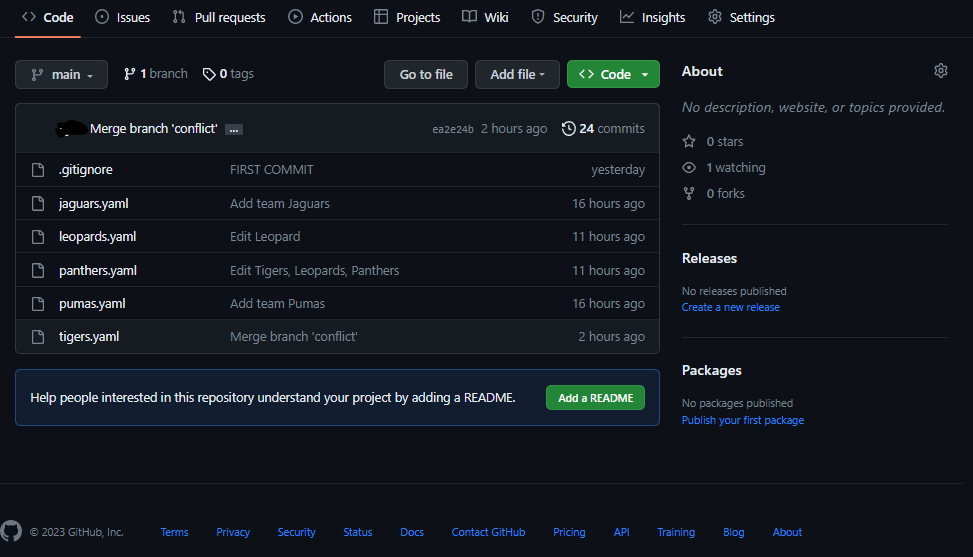The image size is (973, 557).
Task: Edit About details gear icon
Action: point(941,71)
